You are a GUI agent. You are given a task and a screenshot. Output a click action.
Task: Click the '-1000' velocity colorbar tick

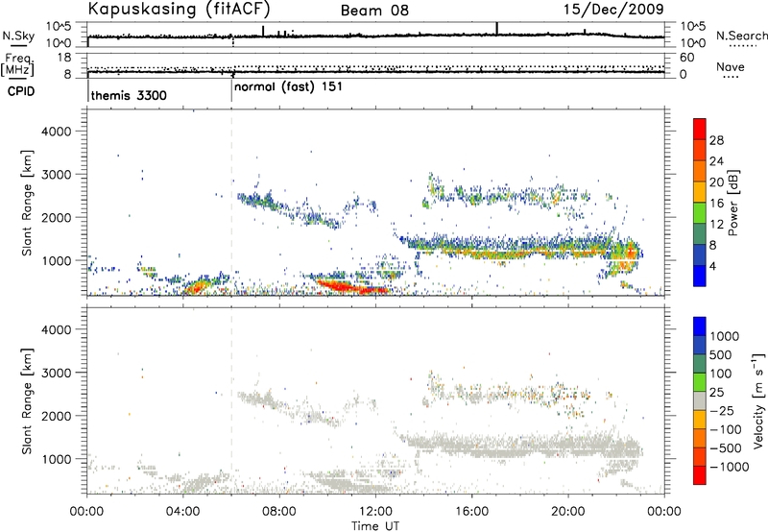729,467
